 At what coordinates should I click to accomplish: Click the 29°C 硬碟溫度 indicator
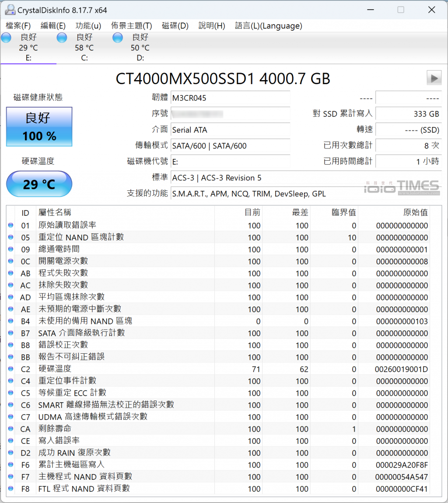[39, 184]
